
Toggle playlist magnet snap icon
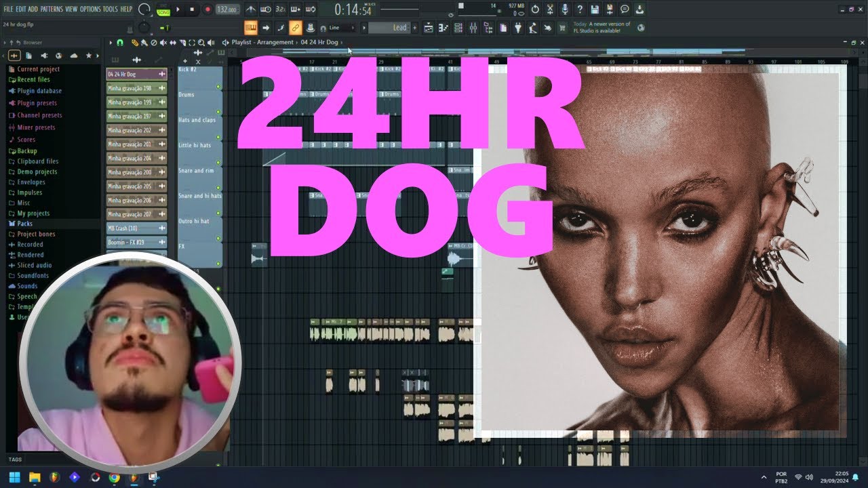pyautogui.click(x=120, y=43)
